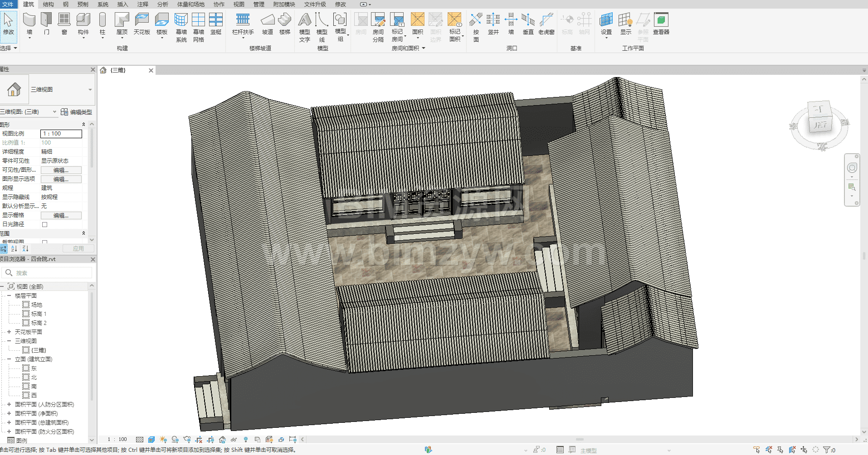Open the 3D view (三维视图) type dropdown
Image resolution: width=868 pixels, height=455 pixels.
[90, 90]
